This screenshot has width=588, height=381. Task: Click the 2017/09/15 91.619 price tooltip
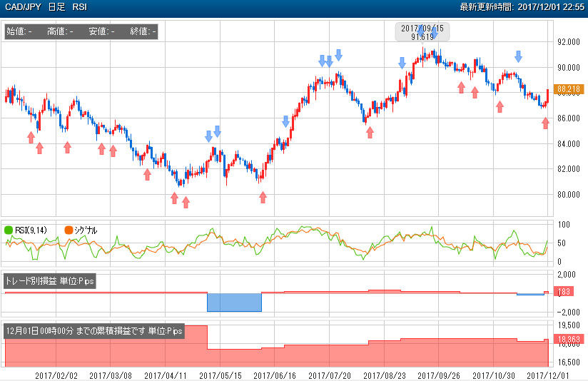click(422, 32)
